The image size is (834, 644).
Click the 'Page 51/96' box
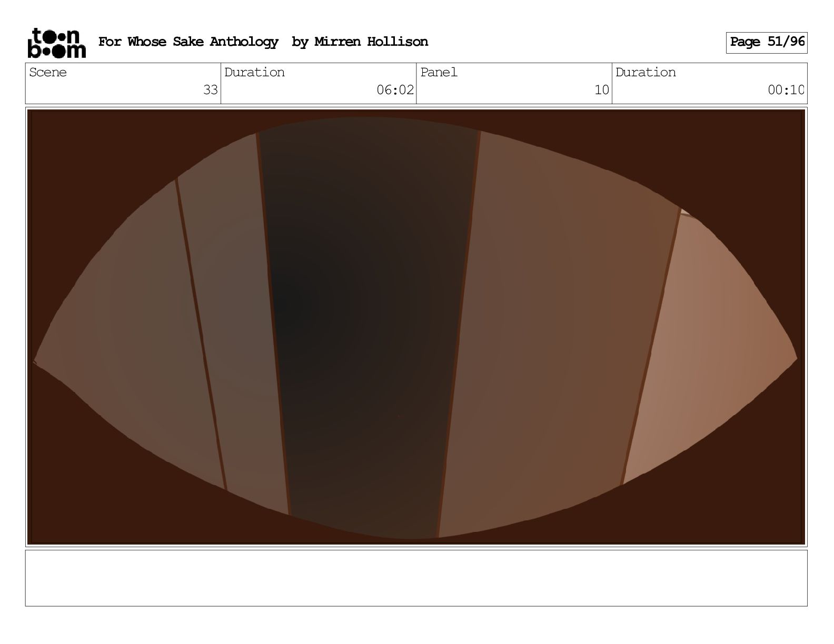767,43
